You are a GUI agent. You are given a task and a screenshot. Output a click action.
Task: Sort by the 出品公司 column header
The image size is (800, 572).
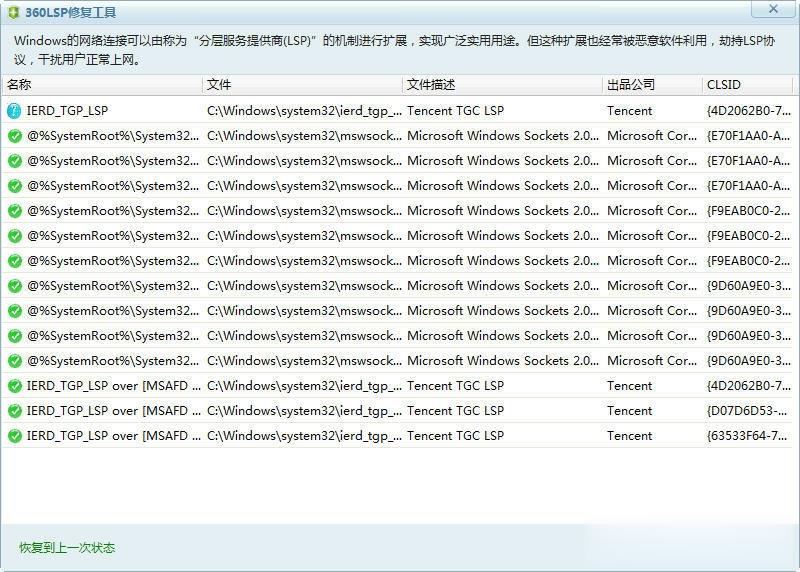pos(653,85)
